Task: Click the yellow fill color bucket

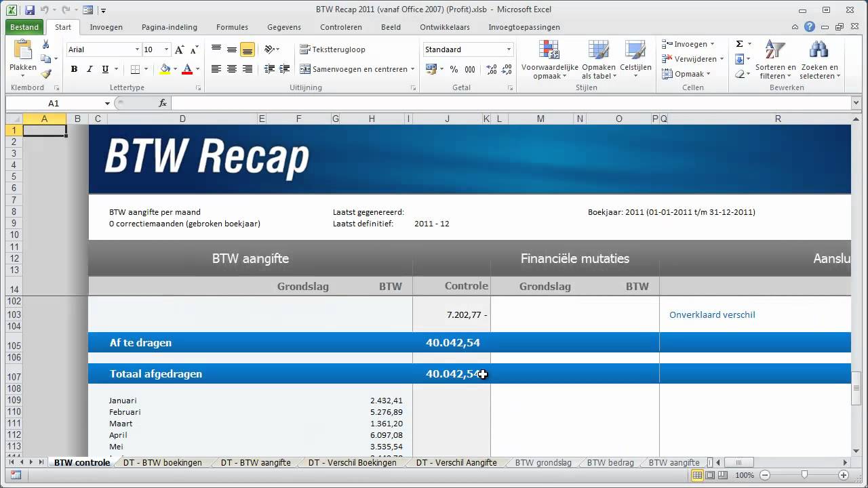Action: point(165,69)
